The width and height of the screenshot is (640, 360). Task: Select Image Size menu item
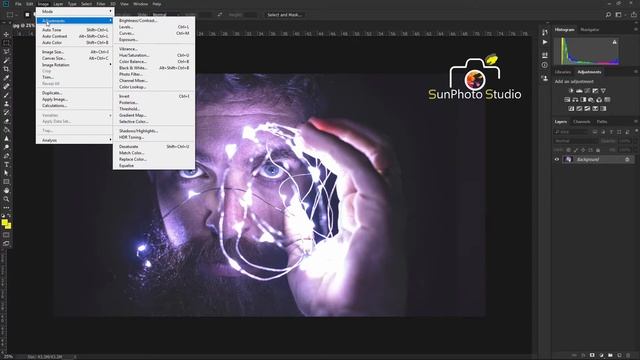75,52
